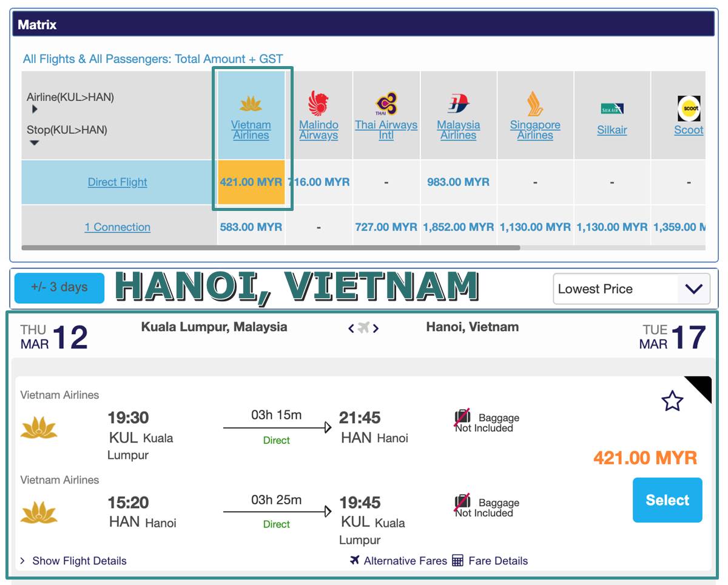Click the Malaysia Airlines logo

tap(459, 104)
